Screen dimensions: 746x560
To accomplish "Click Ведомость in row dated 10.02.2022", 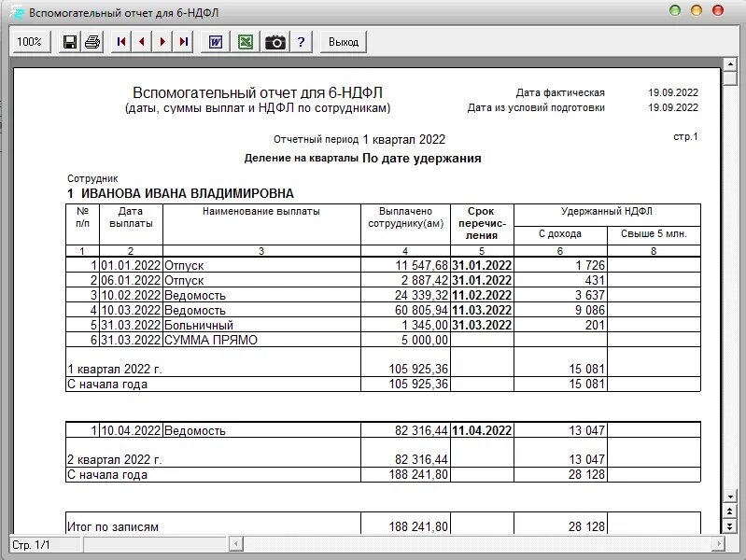I will [x=195, y=296].
